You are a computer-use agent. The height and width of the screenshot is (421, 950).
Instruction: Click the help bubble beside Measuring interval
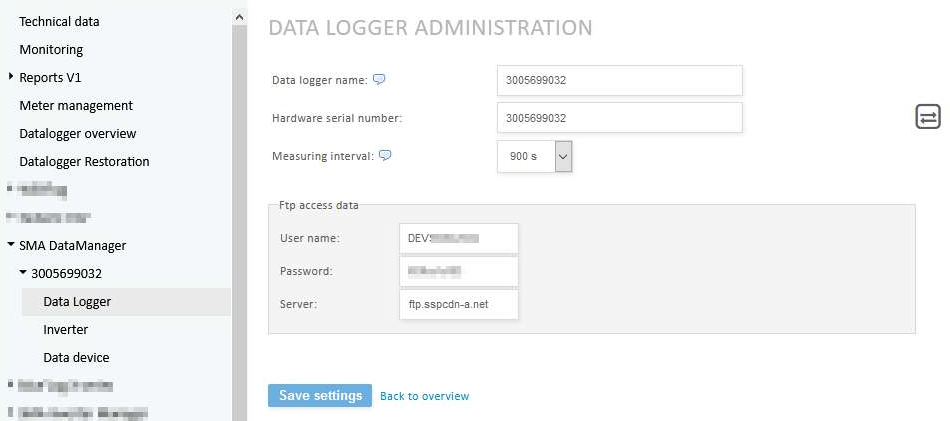[385, 156]
